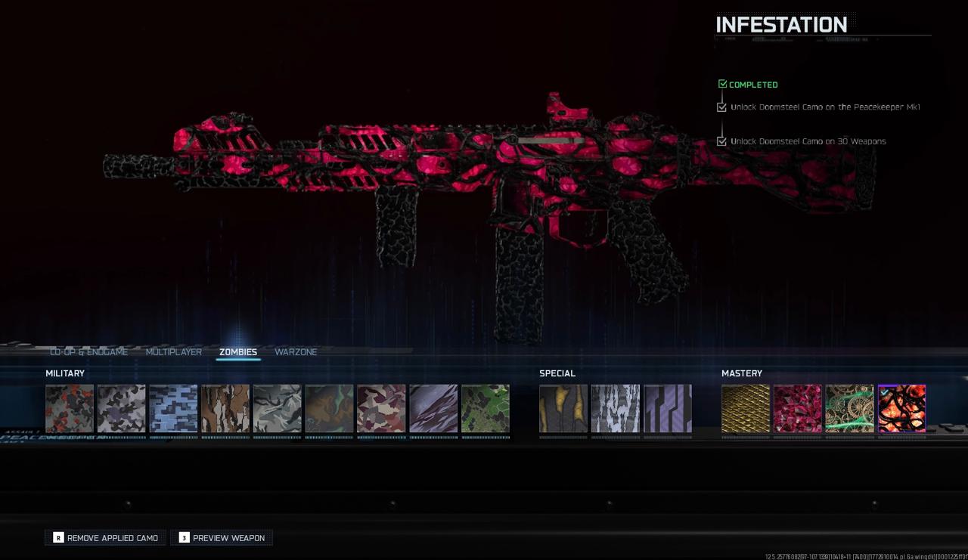Select the orange Infestation mastery camo
Viewport: 968px width, 560px height.
coord(901,409)
